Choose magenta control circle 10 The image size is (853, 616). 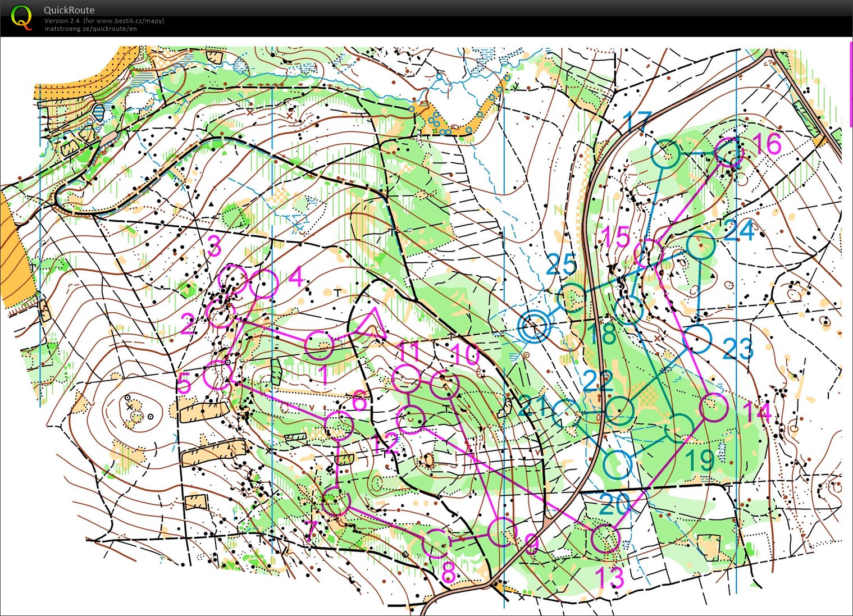[444, 385]
